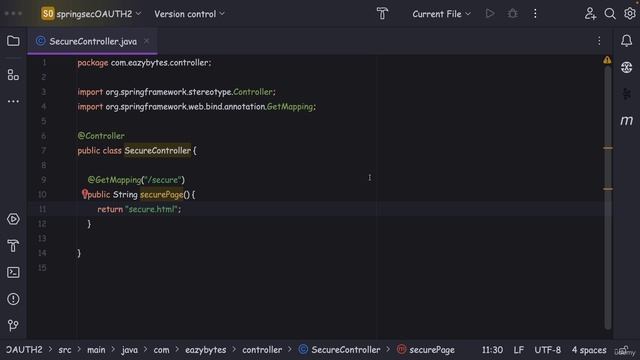
Task: Click the project icon badge in title bar
Action: click(47, 13)
